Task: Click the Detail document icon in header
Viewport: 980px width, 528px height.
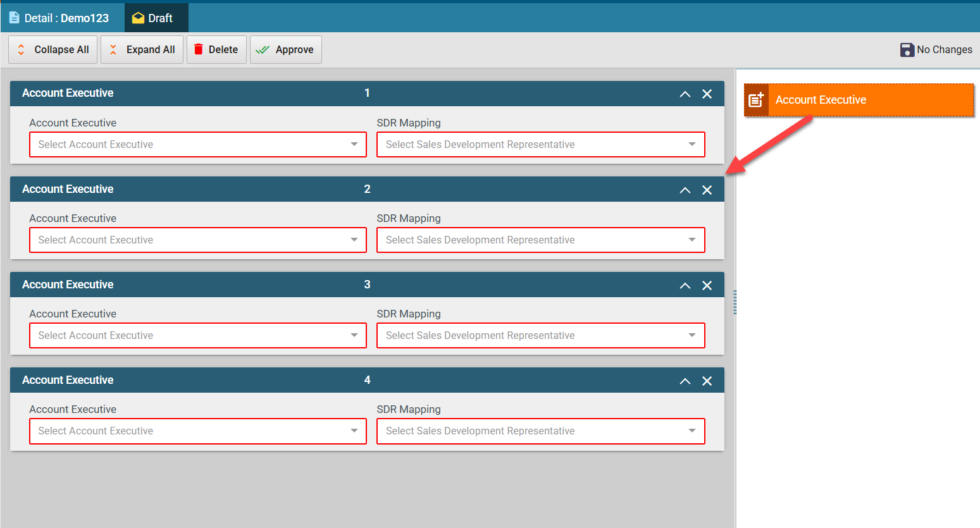Action: coord(14,18)
